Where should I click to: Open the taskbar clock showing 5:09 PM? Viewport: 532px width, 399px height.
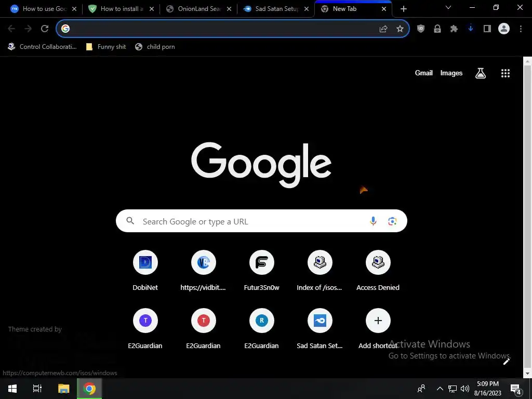point(487,389)
